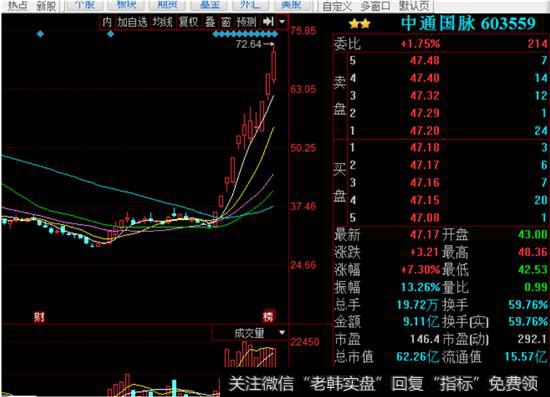Click 涨跌 value +3.21

point(424,252)
